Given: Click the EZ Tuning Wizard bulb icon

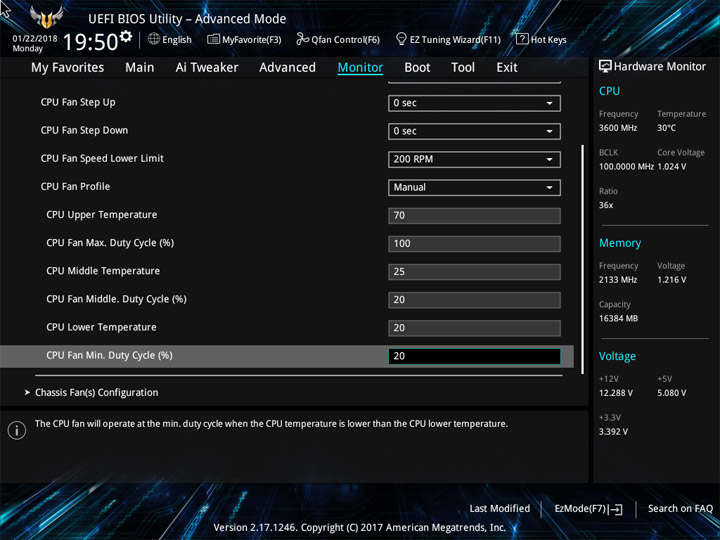Looking at the screenshot, I should [401, 39].
